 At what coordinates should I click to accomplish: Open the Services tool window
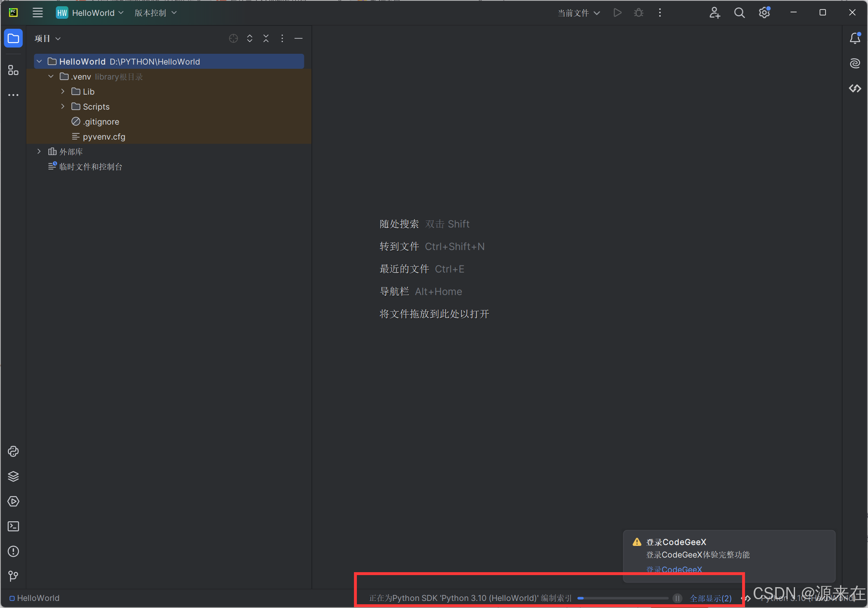coord(13,501)
